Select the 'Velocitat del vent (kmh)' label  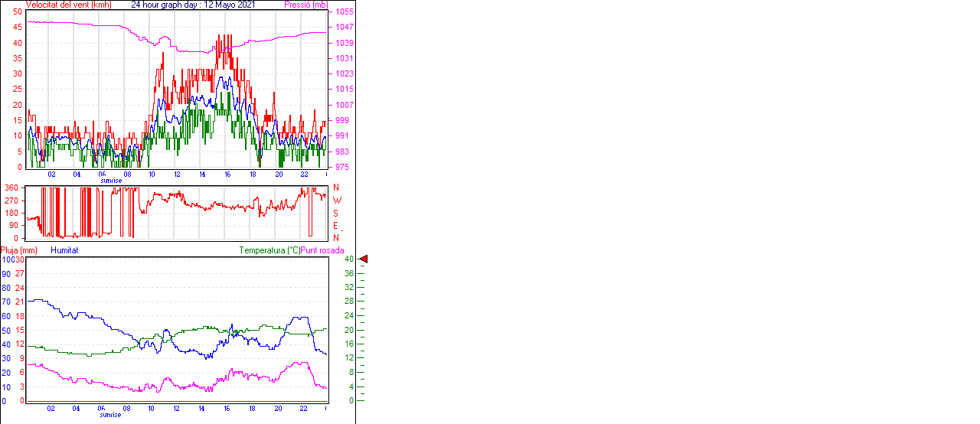click(x=69, y=5)
